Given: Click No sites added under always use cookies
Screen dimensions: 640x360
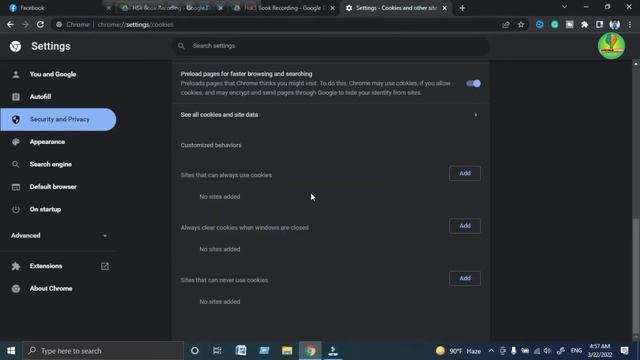Looking at the screenshot, I should coord(220,197).
